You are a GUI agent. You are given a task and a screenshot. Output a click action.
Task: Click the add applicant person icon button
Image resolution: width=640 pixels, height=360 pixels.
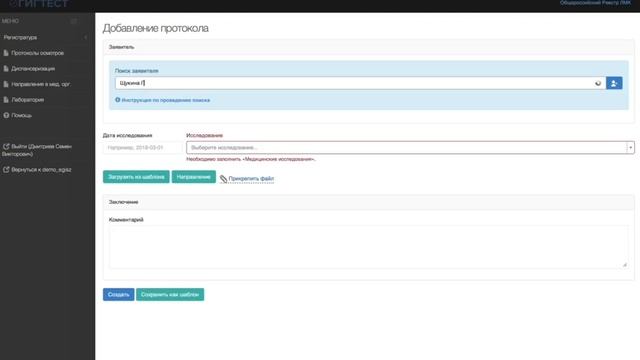[614, 83]
